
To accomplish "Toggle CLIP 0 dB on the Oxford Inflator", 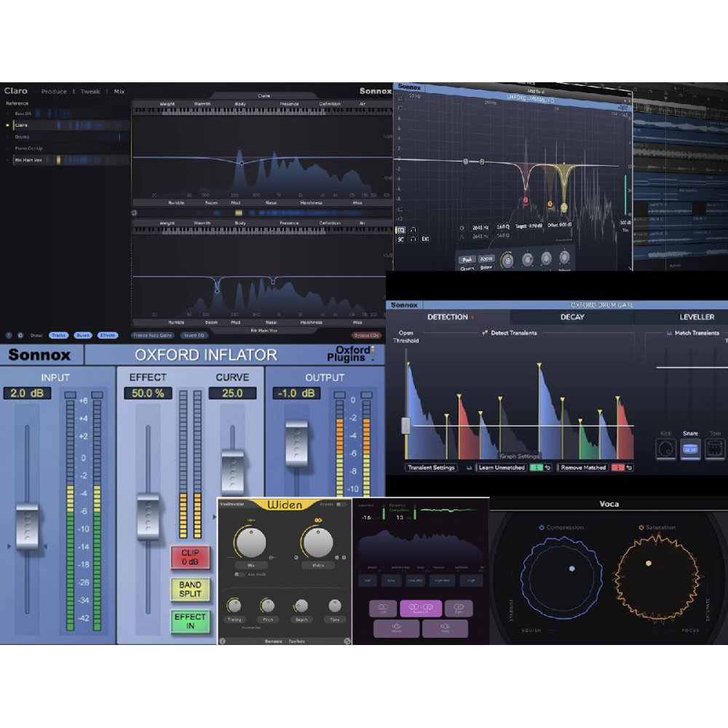I will click(x=190, y=557).
